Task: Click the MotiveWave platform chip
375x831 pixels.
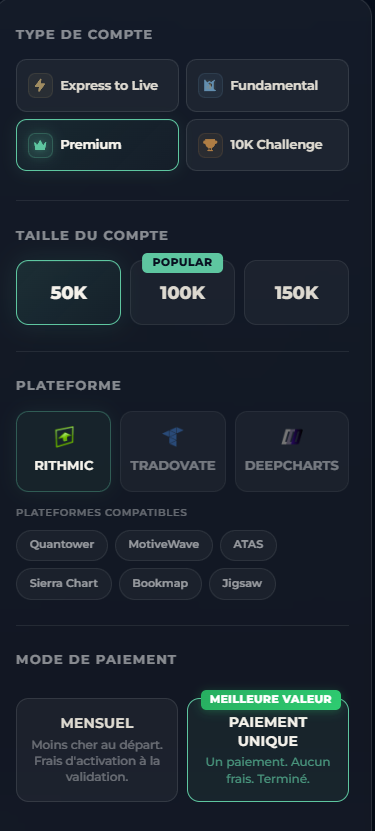Action: 164,545
